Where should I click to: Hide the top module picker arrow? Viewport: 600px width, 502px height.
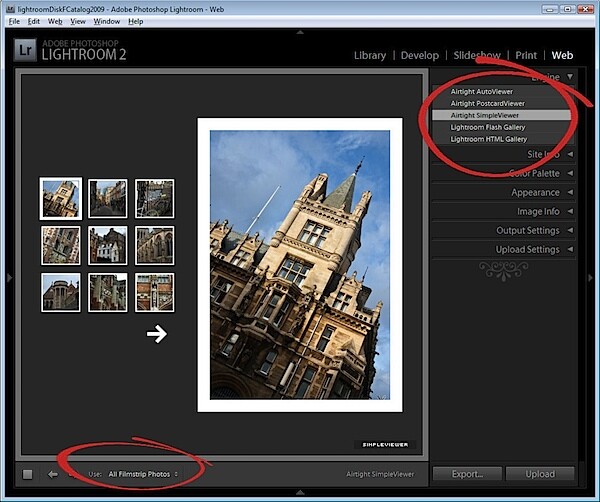[x=300, y=33]
